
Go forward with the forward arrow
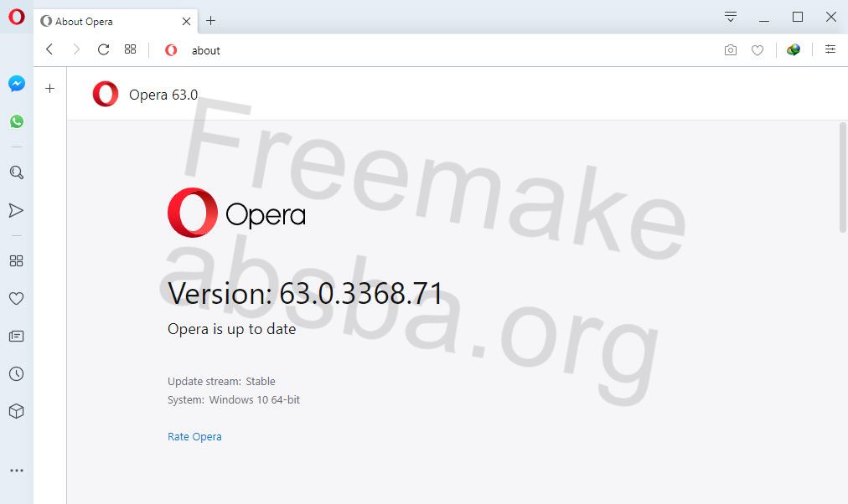(x=76, y=49)
